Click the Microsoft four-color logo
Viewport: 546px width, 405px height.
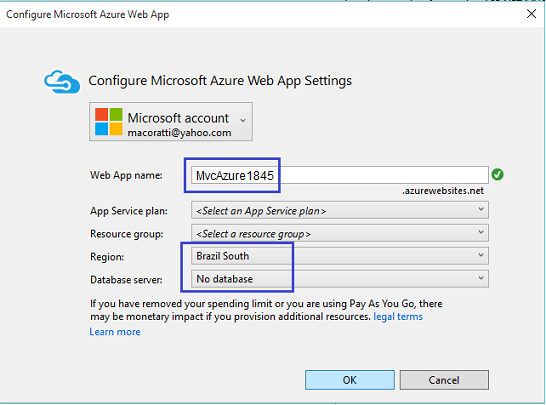[x=109, y=122]
